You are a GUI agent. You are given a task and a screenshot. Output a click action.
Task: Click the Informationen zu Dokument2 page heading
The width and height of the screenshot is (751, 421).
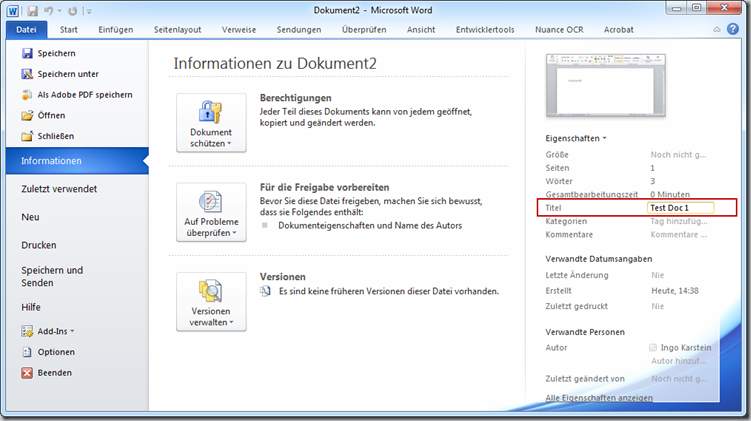(275, 63)
